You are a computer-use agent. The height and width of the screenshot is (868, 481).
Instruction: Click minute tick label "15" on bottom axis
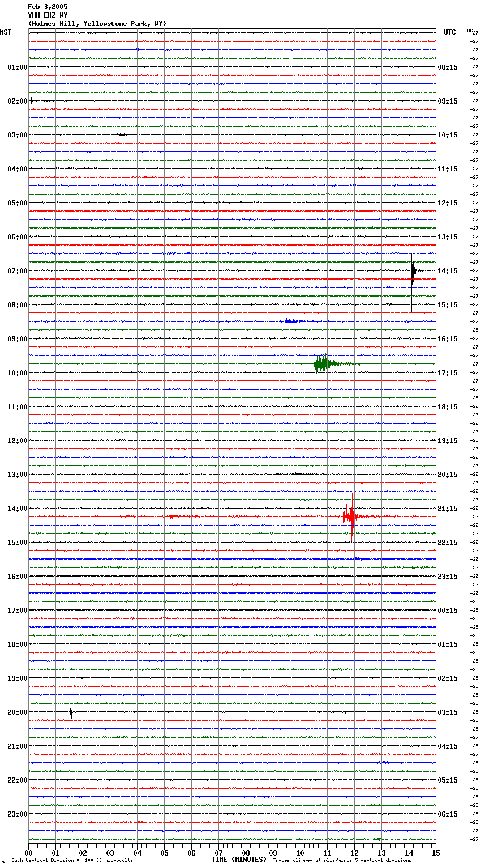436,853
